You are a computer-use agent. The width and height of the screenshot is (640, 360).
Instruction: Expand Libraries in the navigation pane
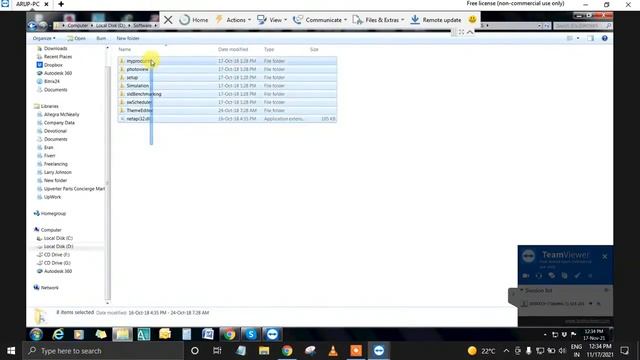click(49, 106)
